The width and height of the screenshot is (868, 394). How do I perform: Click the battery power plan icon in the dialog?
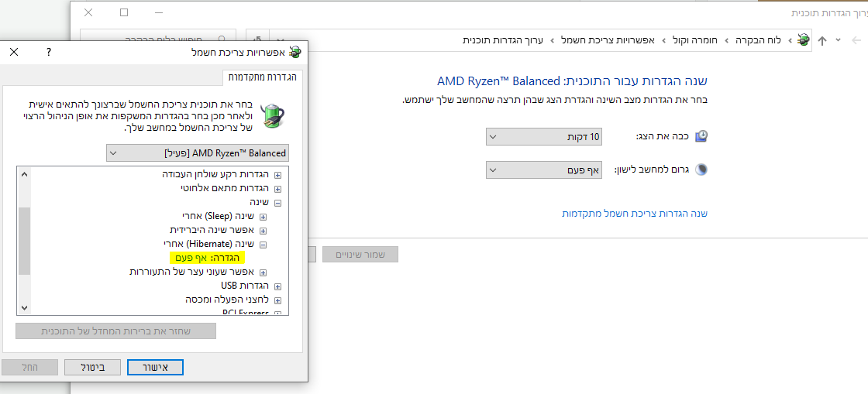coord(273,115)
